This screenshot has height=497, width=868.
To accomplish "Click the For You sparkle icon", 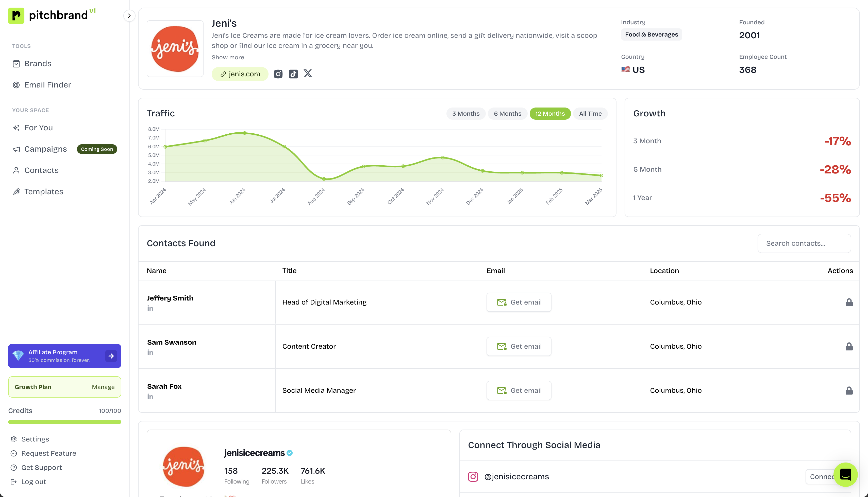I will tap(16, 128).
